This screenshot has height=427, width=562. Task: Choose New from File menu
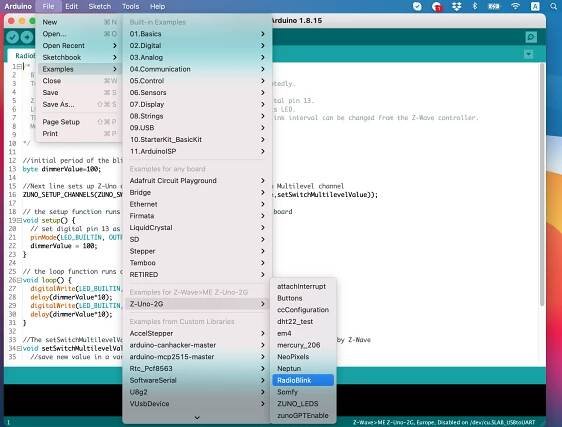click(x=80, y=22)
